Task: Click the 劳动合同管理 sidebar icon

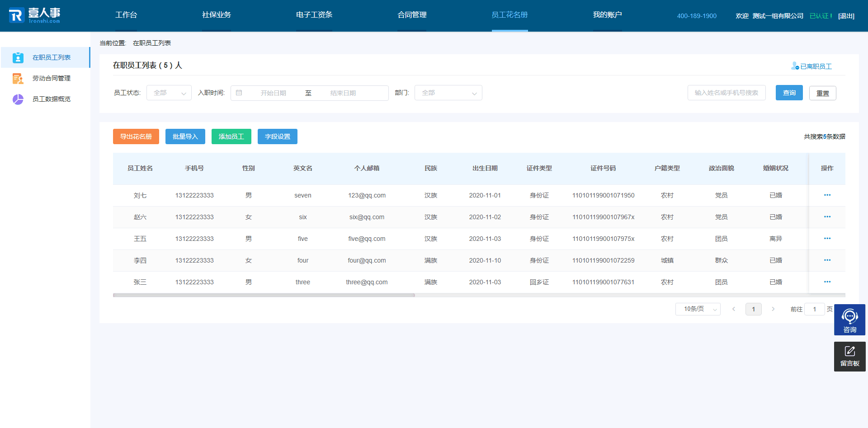Action: (x=18, y=78)
